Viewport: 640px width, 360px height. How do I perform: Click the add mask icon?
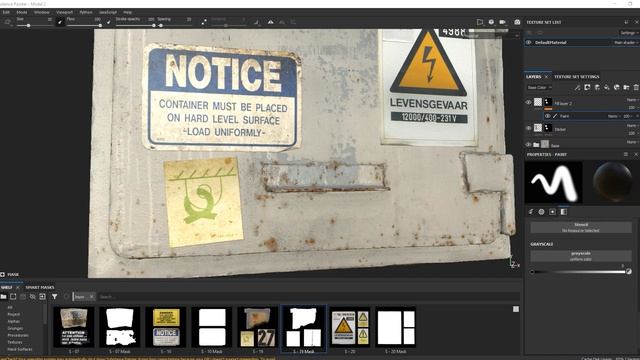pos(587,87)
